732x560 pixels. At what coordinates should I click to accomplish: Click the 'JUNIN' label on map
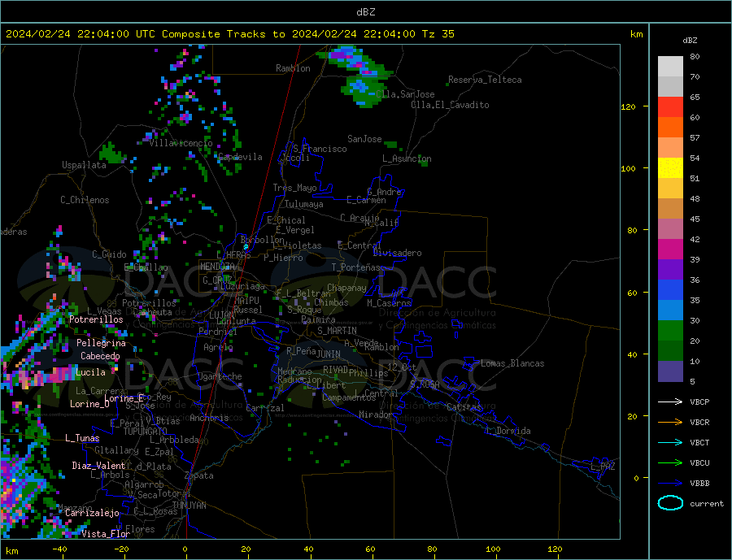point(329,354)
